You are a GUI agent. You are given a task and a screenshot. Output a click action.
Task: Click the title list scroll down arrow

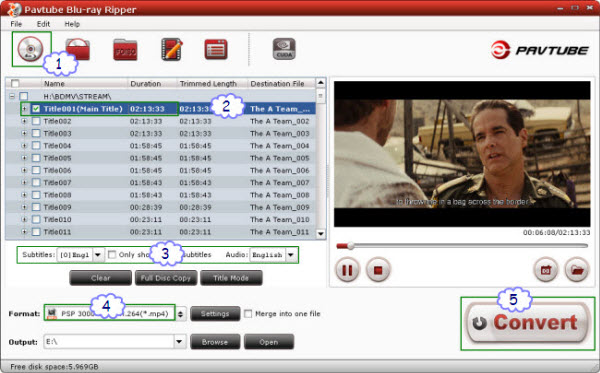tap(321, 233)
